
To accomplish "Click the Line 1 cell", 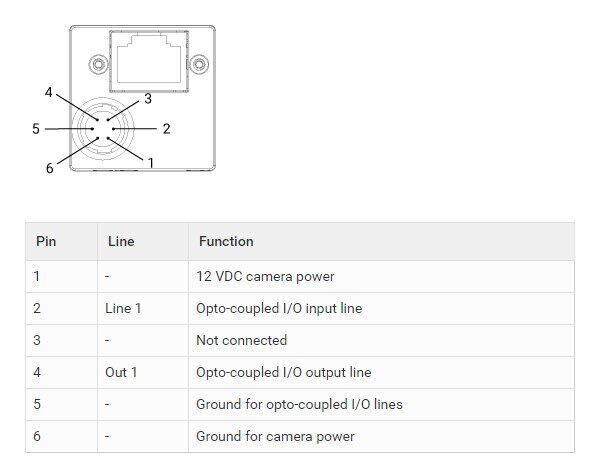I will click(143, 308).
